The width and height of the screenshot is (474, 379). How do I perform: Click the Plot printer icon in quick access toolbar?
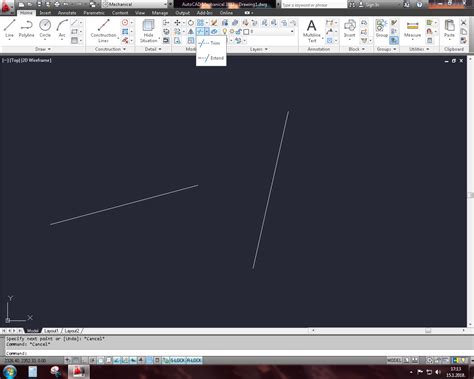(57, 5)
